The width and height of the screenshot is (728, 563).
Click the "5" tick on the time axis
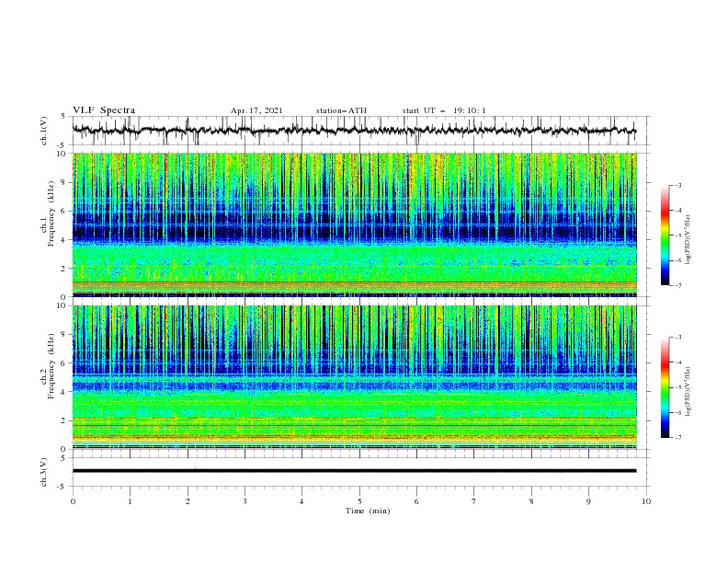(x=359, y=501)
